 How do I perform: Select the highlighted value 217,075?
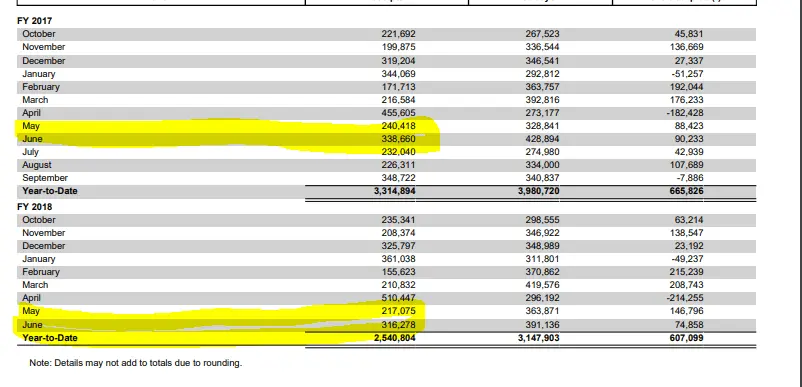[398, 311]
